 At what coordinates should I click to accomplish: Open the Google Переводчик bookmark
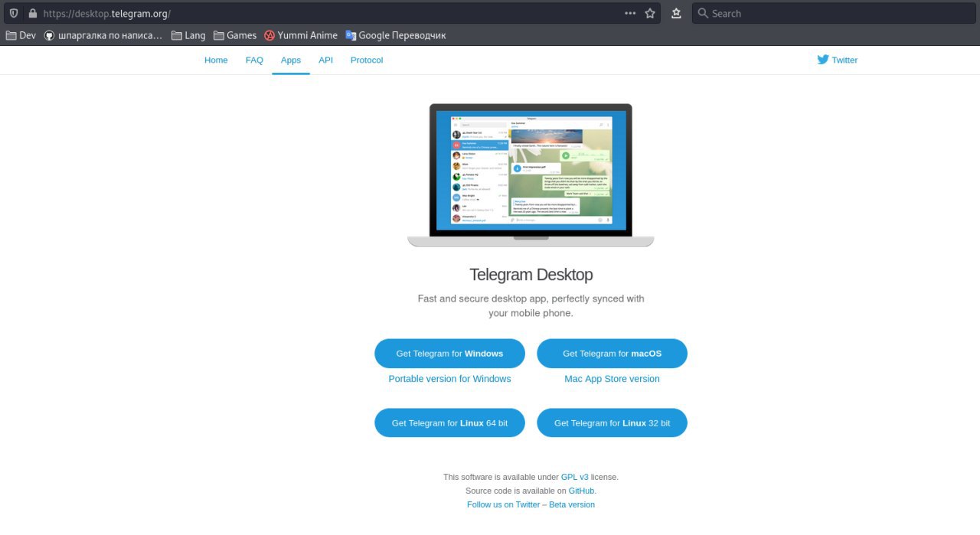(x=396, y=35)
